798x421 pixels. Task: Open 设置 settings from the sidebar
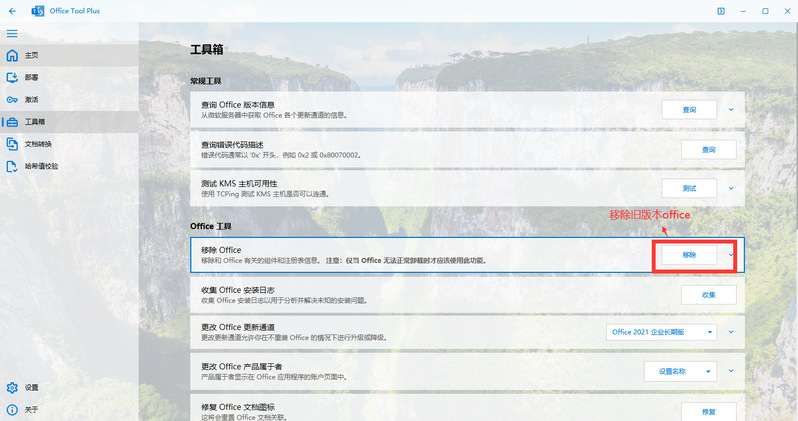tap(32, 387)
